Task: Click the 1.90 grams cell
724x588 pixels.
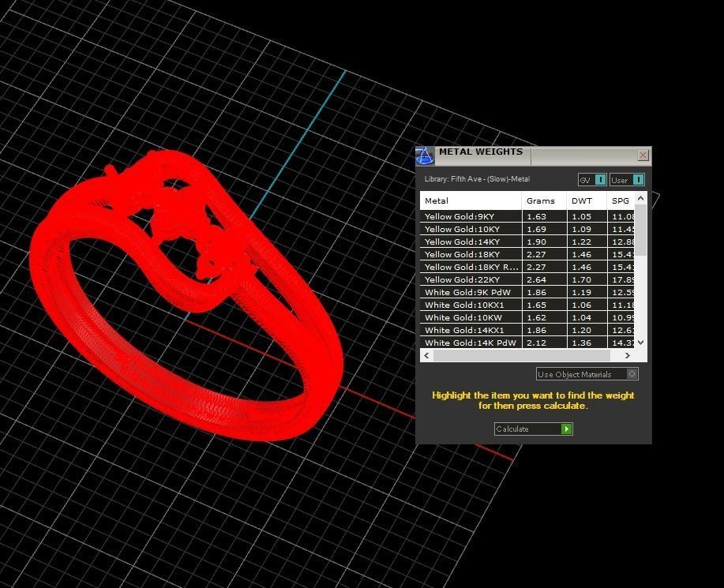Action: (x=545, y=242)
